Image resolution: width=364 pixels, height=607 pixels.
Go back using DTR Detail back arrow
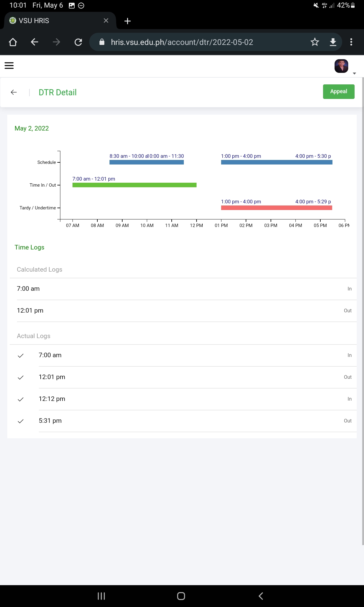point(14,92)
